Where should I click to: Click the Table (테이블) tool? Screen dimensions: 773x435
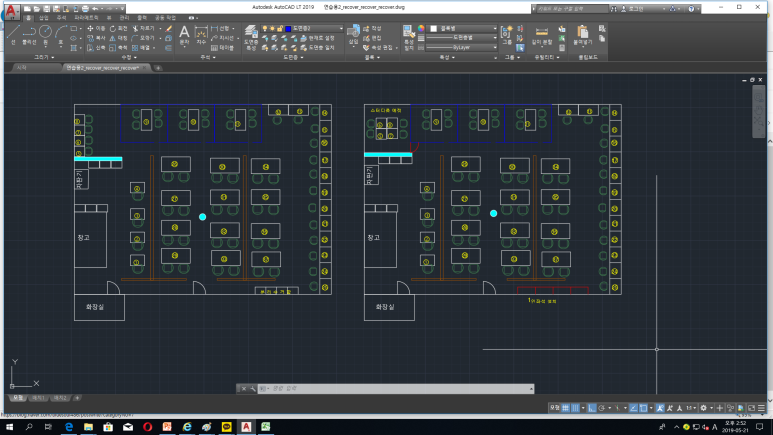click(222, 48)
